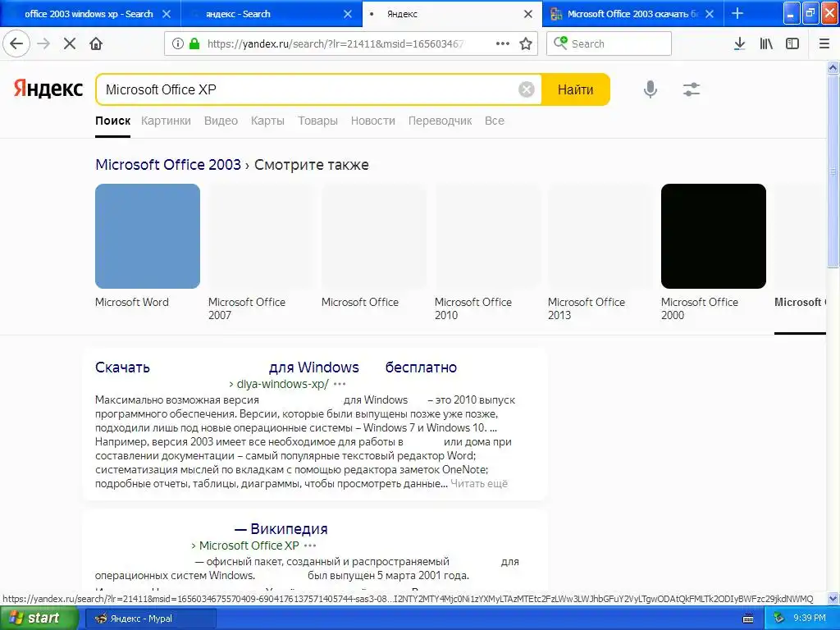This screenshot has height=630, width=840.
Task: Close the 'office 2003 windows xp' tab
Action: point(167,14)
